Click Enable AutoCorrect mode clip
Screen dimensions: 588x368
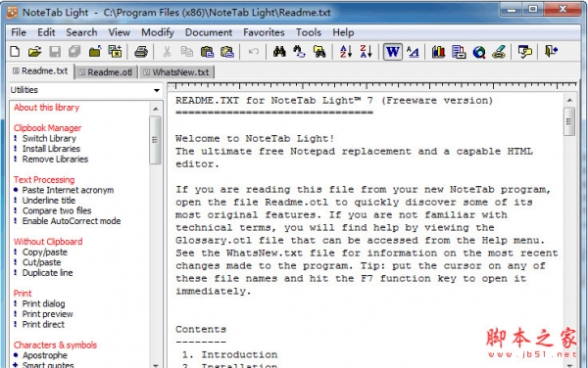pyautogui.click(x=72, y=221)
